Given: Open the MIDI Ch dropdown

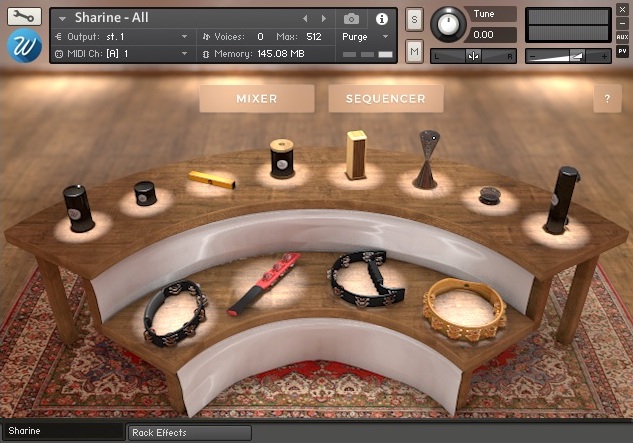Looking at the screenshot, I should click(184, 53).
